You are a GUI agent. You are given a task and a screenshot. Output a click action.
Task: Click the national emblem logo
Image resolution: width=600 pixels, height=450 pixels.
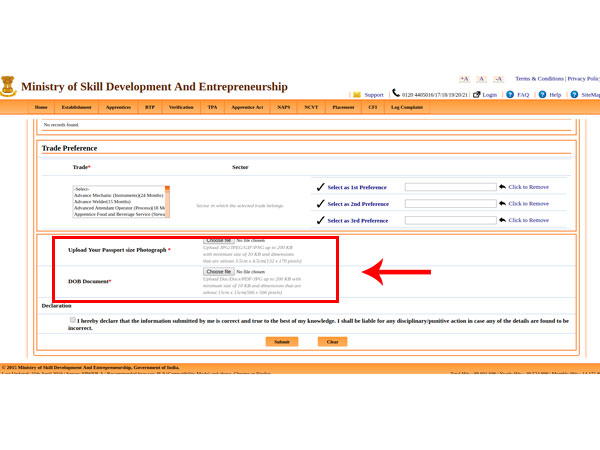click(x=8, y=86)
